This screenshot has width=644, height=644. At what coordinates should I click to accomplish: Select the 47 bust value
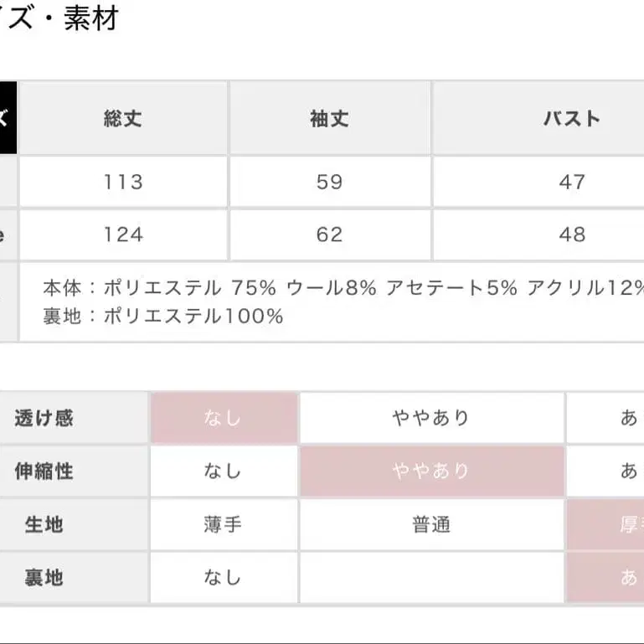coord(572,182)
